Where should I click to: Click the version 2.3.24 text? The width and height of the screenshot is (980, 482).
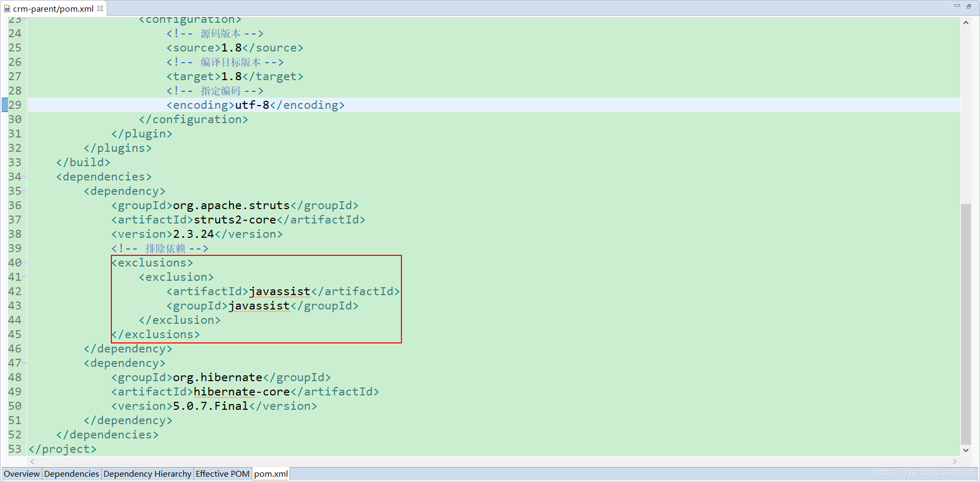(194, 234)
